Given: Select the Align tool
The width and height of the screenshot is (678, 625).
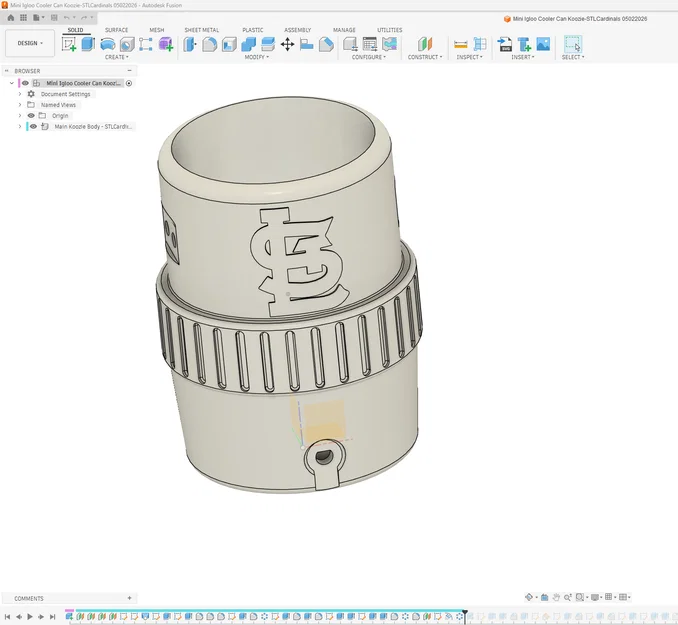Looking at the screenshot, I should click(x=307, y=44).
